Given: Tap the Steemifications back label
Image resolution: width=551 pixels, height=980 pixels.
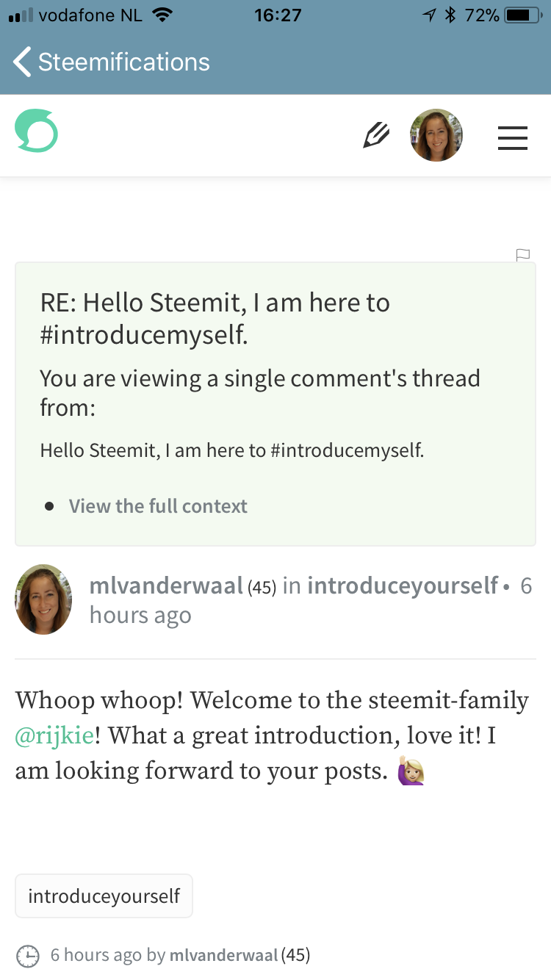Looking at the screenshot, I should coord(124,62).
